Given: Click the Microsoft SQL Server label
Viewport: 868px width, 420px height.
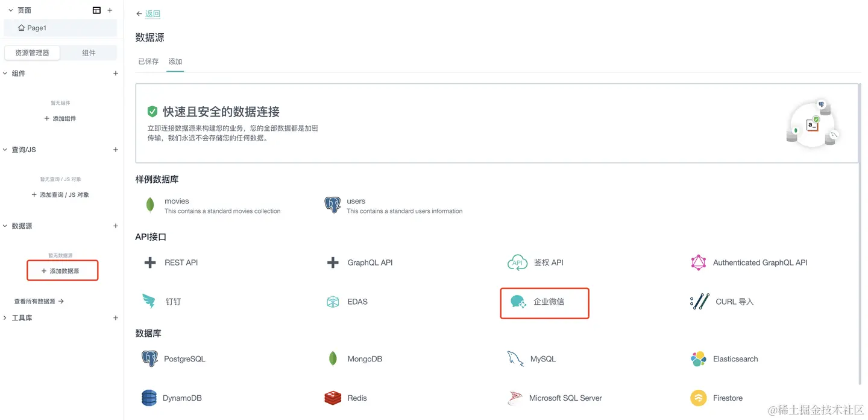Looking at the screenshot, I should 565,398.
